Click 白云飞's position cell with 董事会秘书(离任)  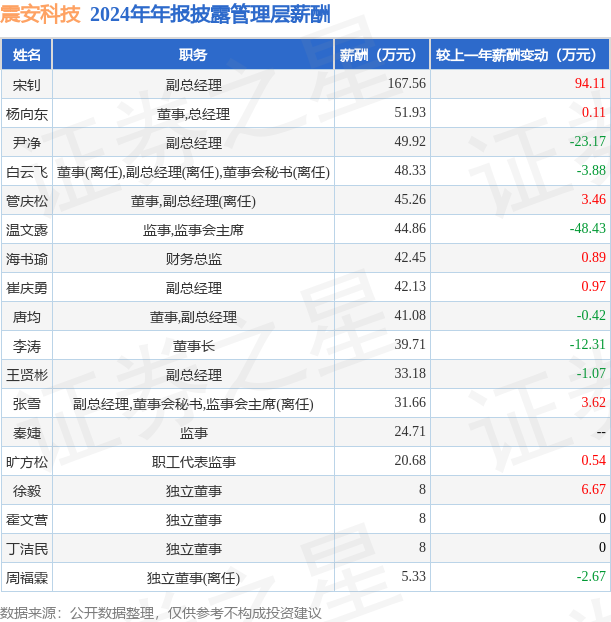(x=193, y=172)
